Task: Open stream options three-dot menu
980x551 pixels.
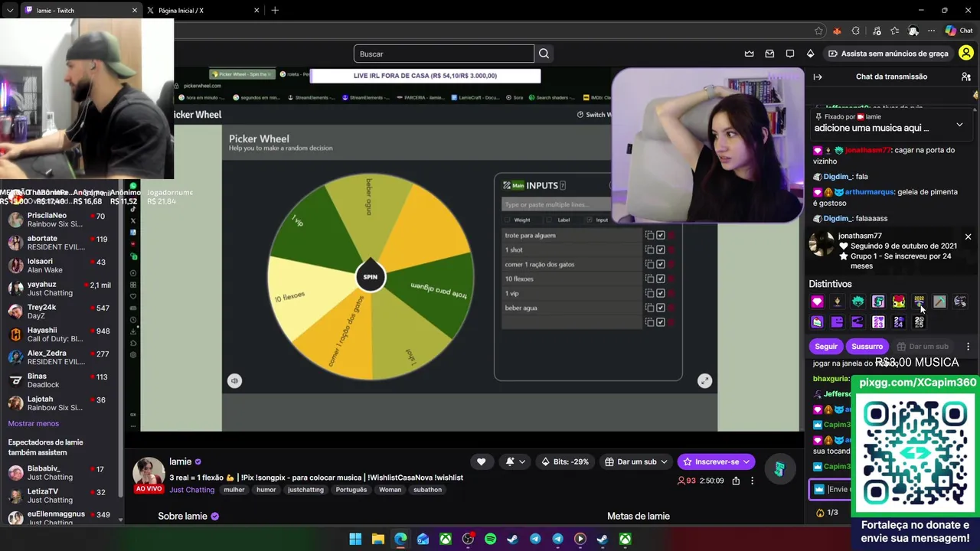Action: click(752, 481)
